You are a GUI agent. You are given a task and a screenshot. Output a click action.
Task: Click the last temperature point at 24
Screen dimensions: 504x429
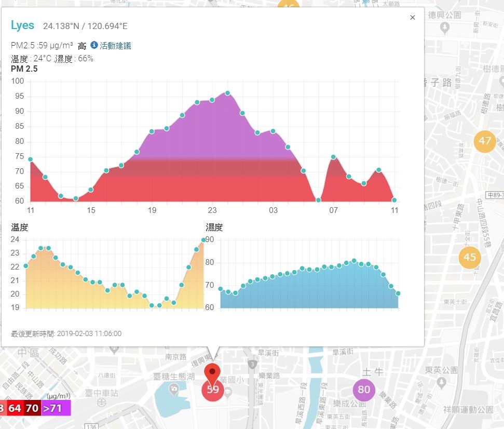pyautogui.click(x=203, y=240)
